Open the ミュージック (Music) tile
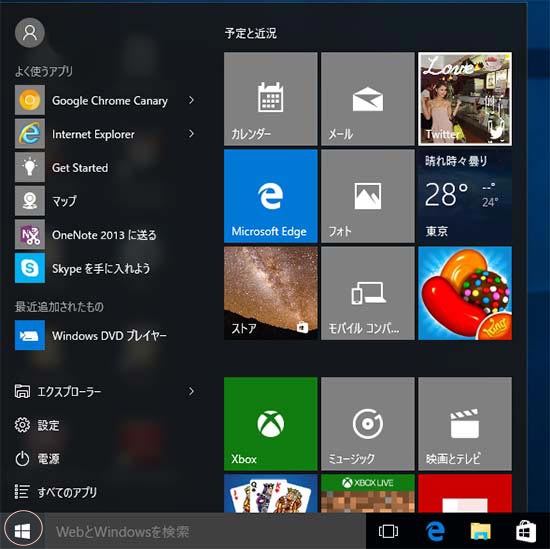The image size is (550, 549). (368, 424)
